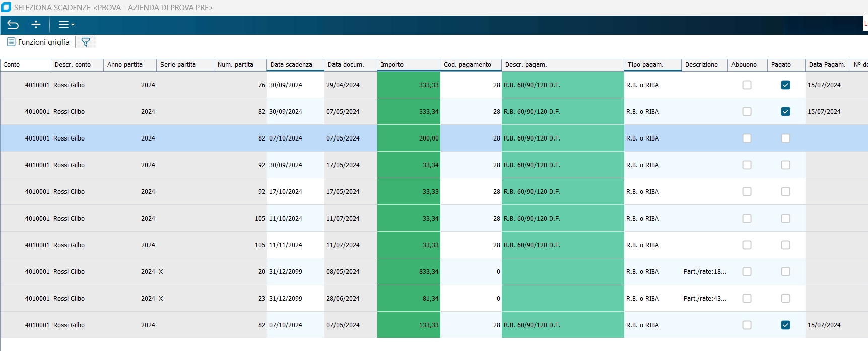Click the back arrow toolbar icon
Viewport: 868px width, 351px height.
[13, 25]
